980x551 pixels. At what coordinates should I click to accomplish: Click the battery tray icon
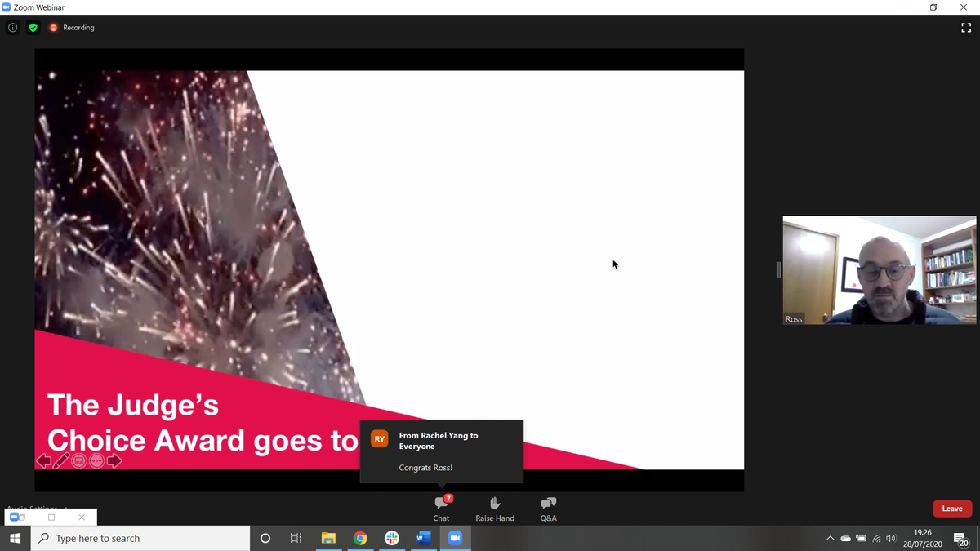point(861,539)
